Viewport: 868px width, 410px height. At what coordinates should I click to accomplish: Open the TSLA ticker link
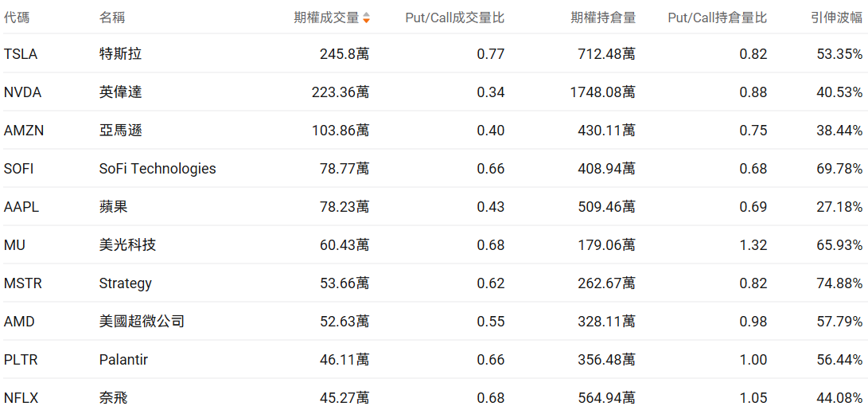click(x=21, y=54)
